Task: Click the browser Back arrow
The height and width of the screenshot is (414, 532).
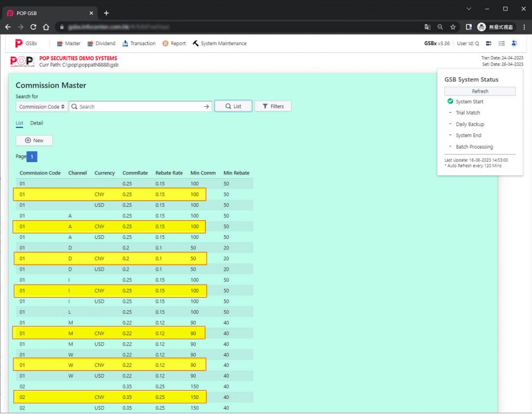Action: pyautogui.click(x=8, y=27)
